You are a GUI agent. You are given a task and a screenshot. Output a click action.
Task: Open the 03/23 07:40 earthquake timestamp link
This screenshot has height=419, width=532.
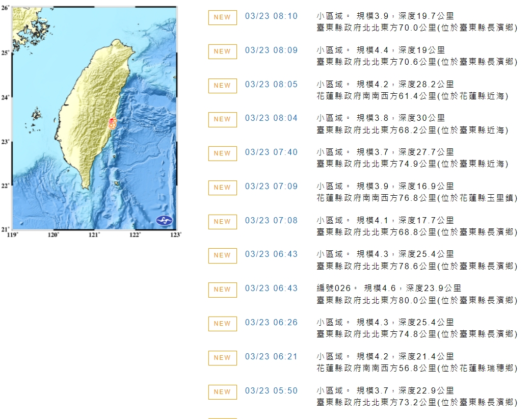pyautogui.click(x=271, y=152)
